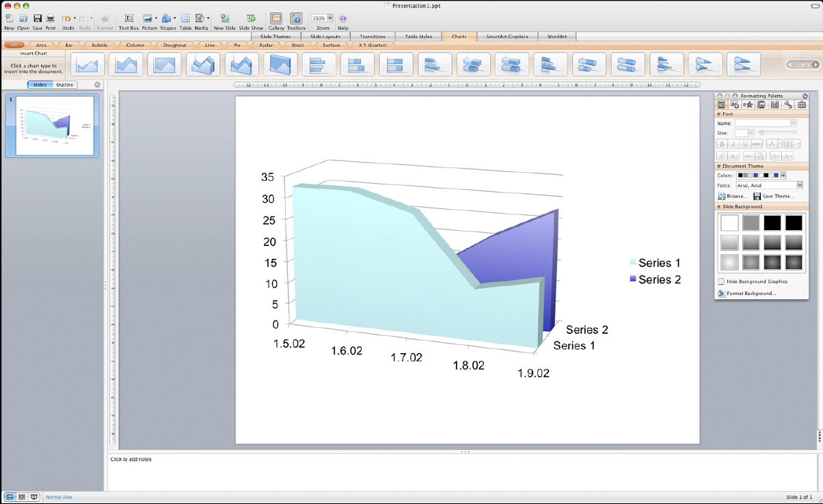Screen dimensions: 823x504
Task: Open the WordArt tab
Action: click(x=557, y=36)
